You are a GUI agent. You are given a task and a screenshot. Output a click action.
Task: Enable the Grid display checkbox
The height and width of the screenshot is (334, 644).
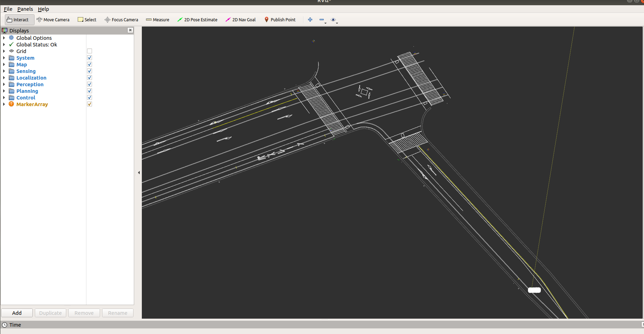[x=90, y=51]
